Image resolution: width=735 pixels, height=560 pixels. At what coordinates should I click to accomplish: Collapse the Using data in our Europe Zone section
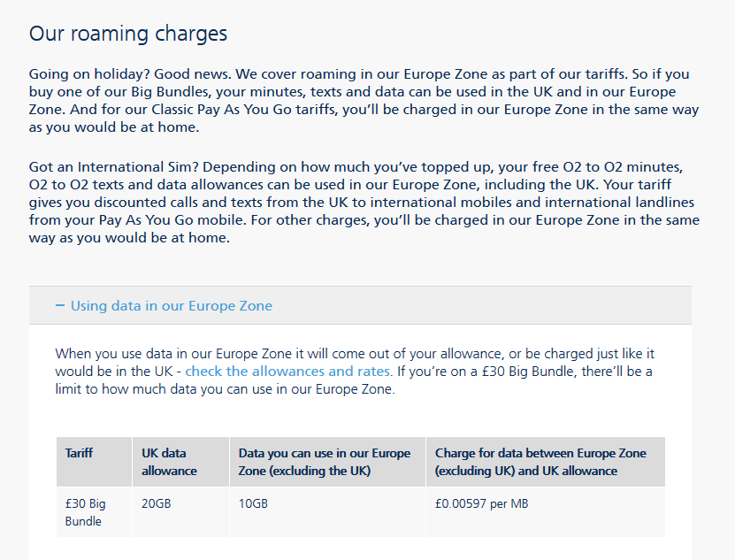coord(172,304)
